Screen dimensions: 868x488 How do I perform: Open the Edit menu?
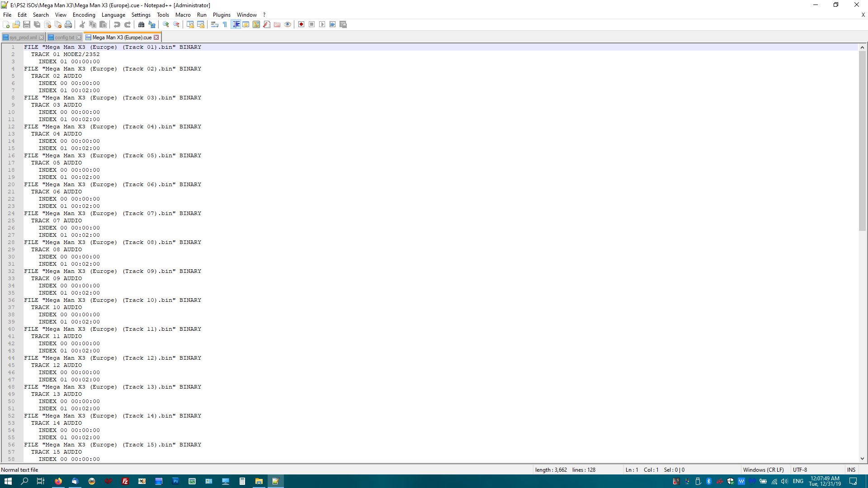click(x=22, y=15)
